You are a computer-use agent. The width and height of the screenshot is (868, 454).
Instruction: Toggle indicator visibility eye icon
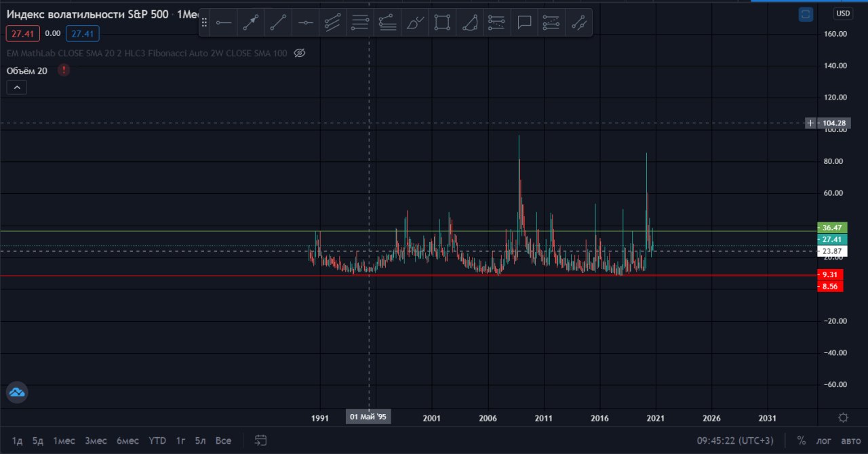pos(300,53)
